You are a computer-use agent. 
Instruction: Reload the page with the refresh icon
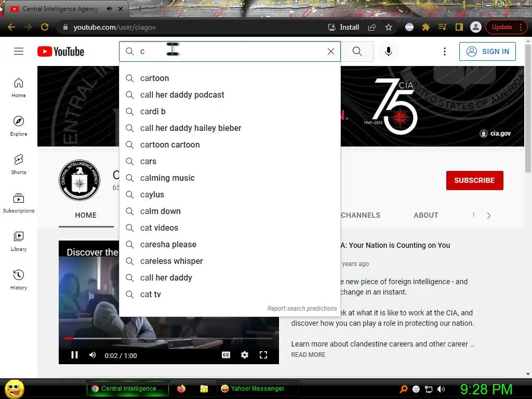click(x=45, y=27)
